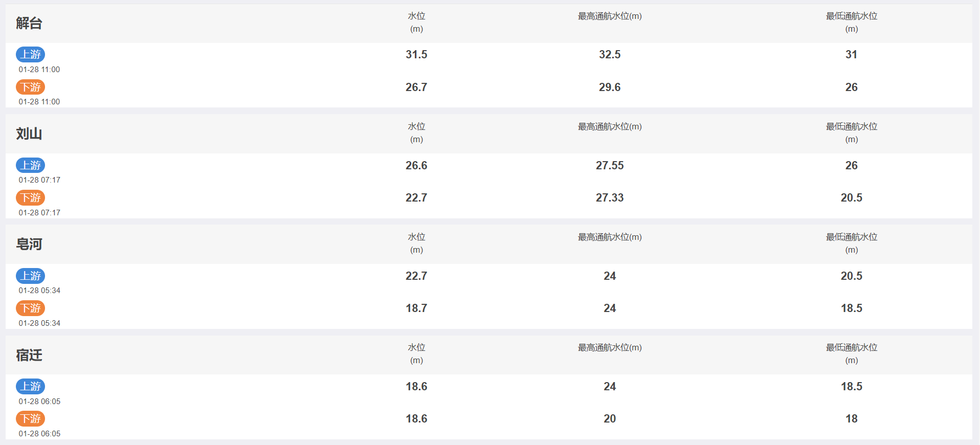Image resolution: width=980 pixels, height=445 pixels.
Task: Click 刘山 upstream max navigable level 27.55
Action: (610, 165)
